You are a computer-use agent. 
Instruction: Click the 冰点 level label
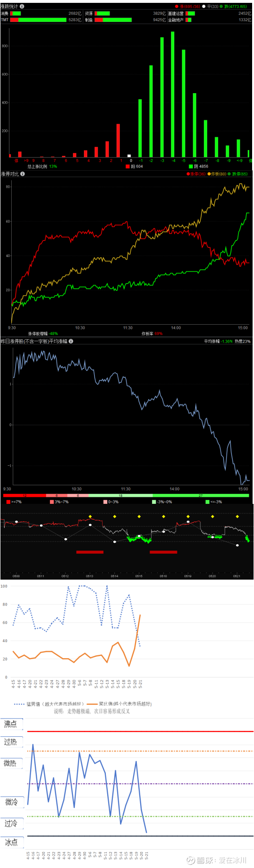(x=11, y=842)
